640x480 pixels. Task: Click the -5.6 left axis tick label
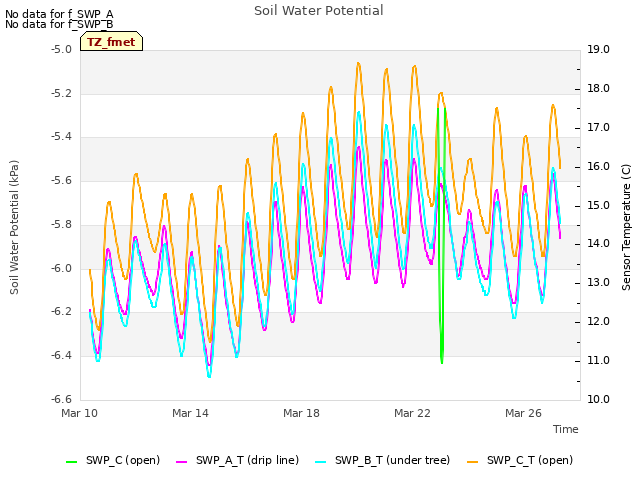click(x=61, y=180)
